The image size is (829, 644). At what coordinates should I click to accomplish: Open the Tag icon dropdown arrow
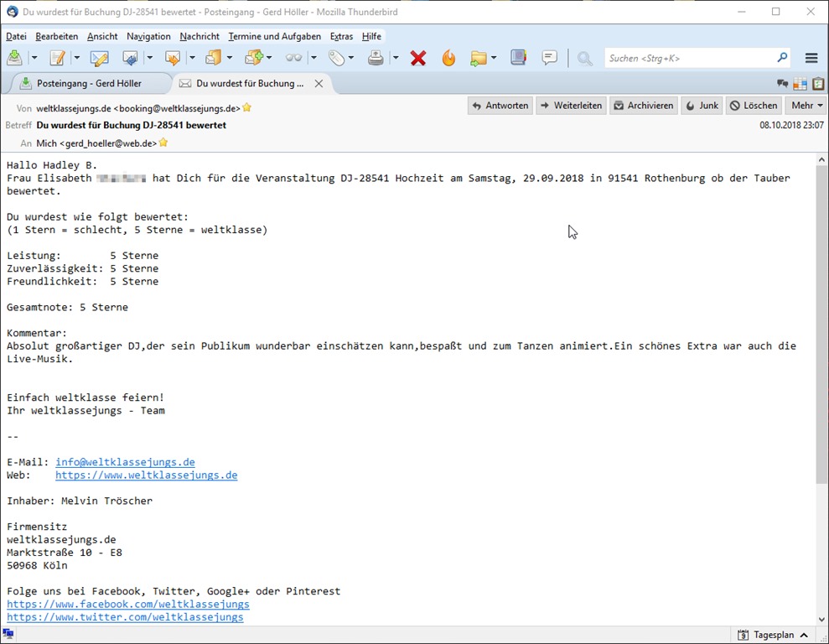(x=351, y=58)
